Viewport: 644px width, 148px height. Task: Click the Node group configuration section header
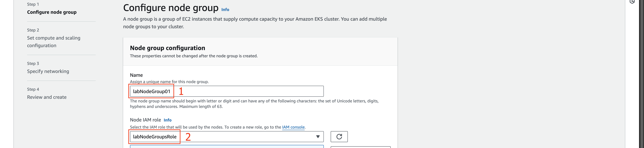click(168, 48)
